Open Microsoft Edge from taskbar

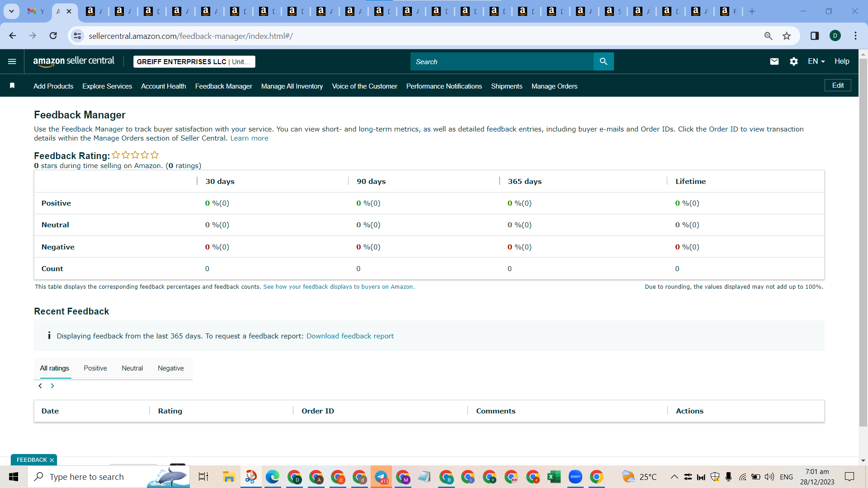[273, 477]
